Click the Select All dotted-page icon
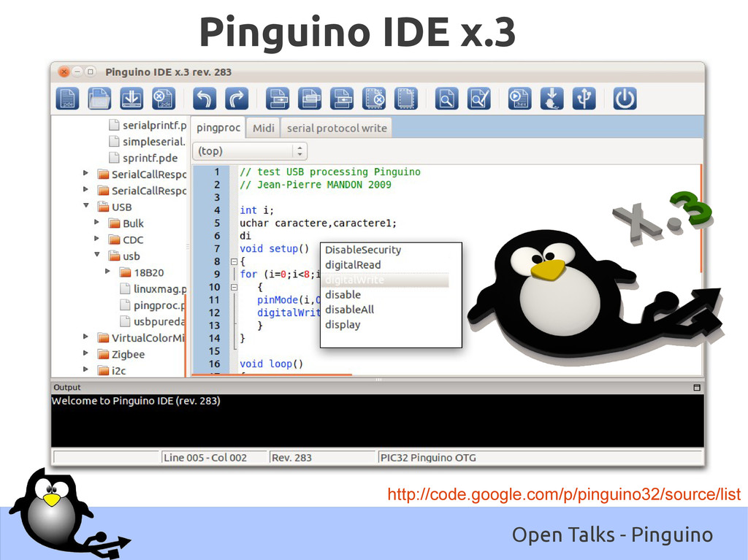 [406, 99]
